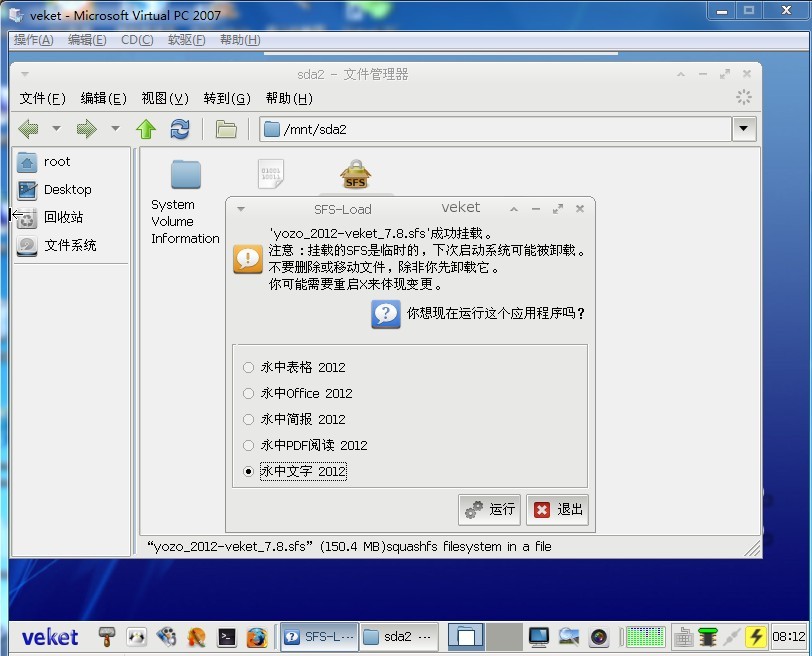
Task: Select 永中文字 2012 radio option
Action: [x=295, y=471]
